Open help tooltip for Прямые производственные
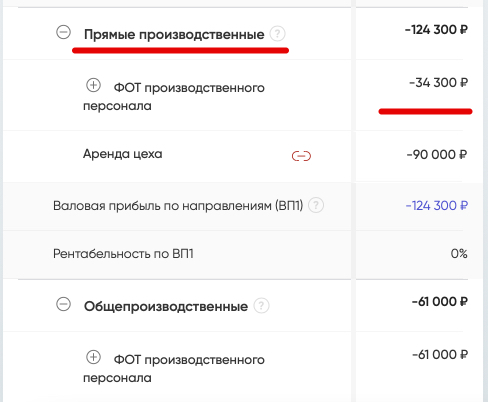This screenshot has height=402, width=488. coord(277,34)
